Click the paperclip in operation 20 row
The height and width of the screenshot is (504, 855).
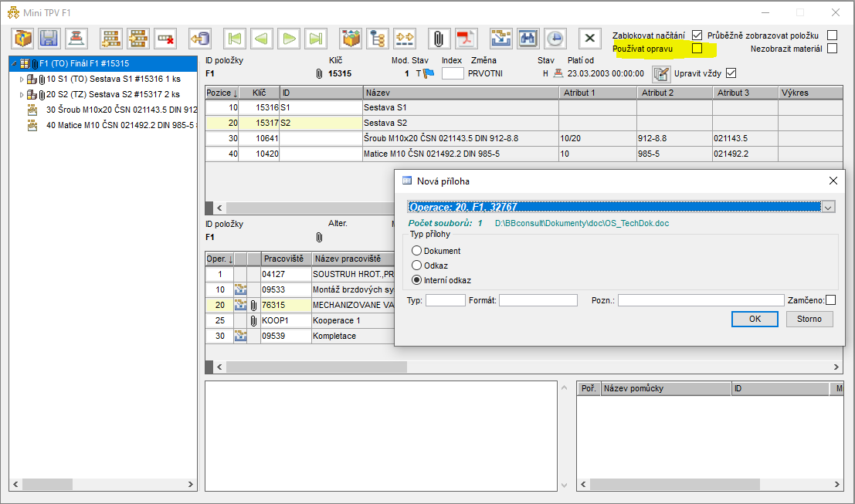point(253,305)
